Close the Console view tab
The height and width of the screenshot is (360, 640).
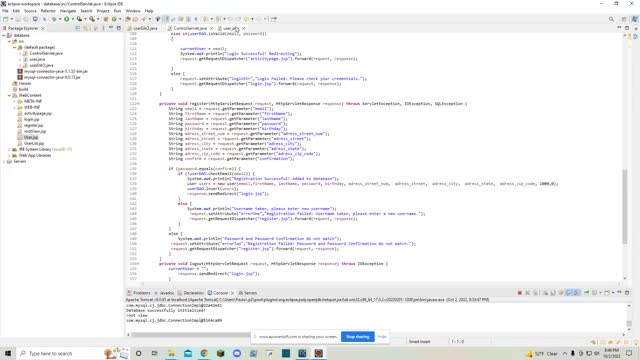pyautogui.click(x=232, y=293)
